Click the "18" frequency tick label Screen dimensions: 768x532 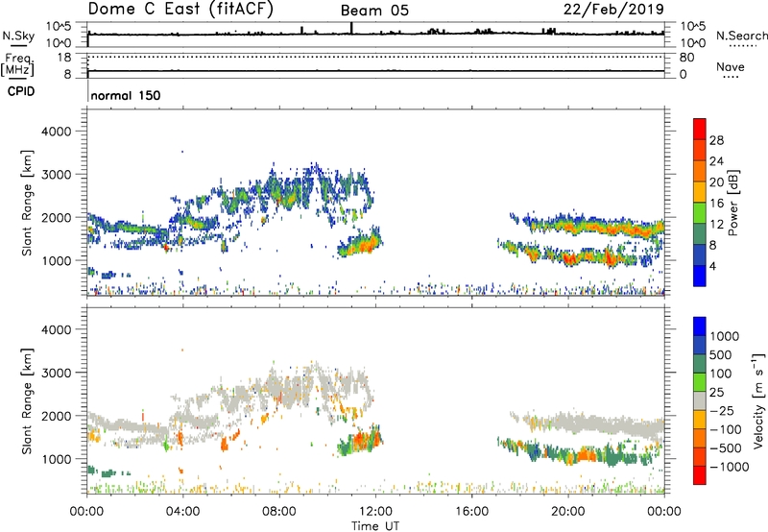click(64, 58)
